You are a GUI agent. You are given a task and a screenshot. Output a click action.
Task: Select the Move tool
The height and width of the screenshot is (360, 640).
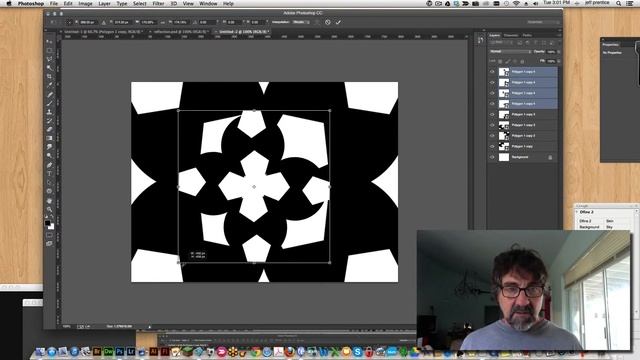49,42
